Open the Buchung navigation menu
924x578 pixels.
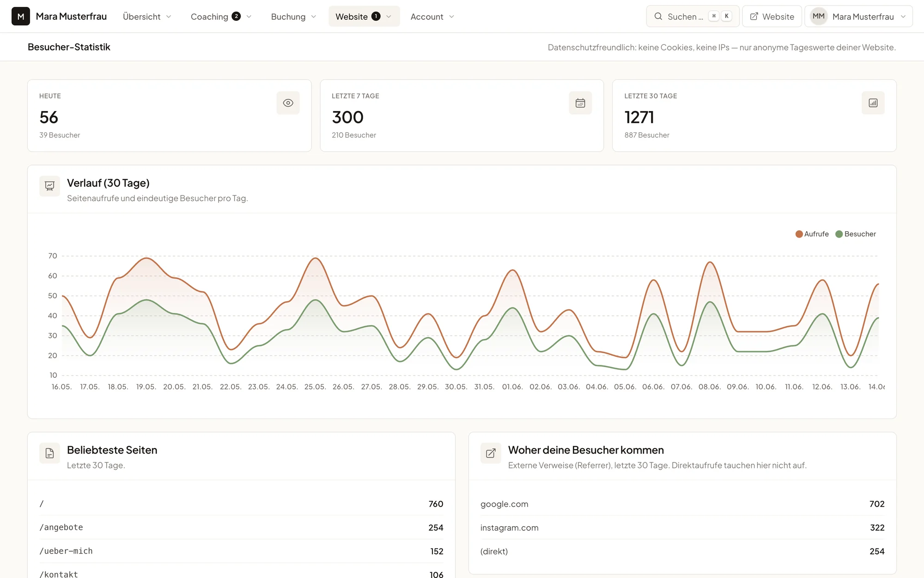point(293,17)
